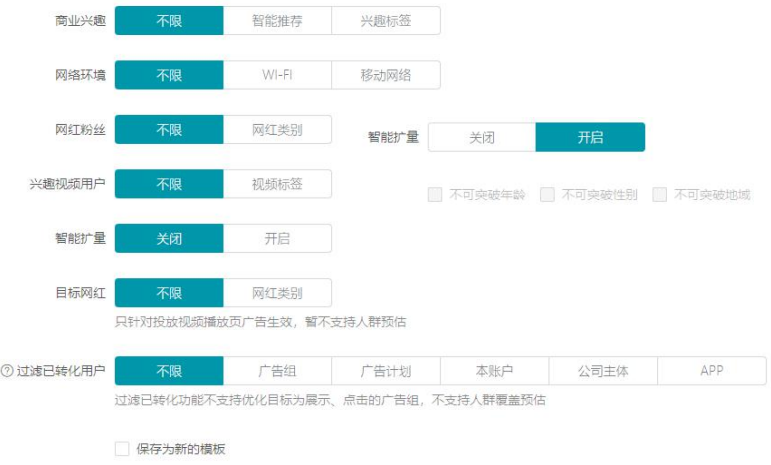The height and width of the screenshot is (465, 771).
Task: Select 不限 for 商业兴趣
Action: click(x=169, y=21)
